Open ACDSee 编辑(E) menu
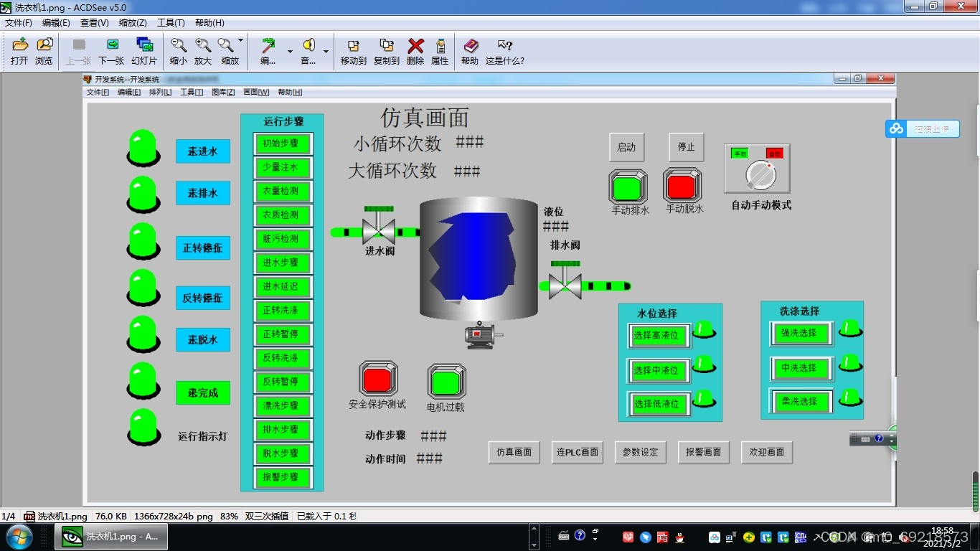This screenshot has width=980, height=551. (56, 23)
